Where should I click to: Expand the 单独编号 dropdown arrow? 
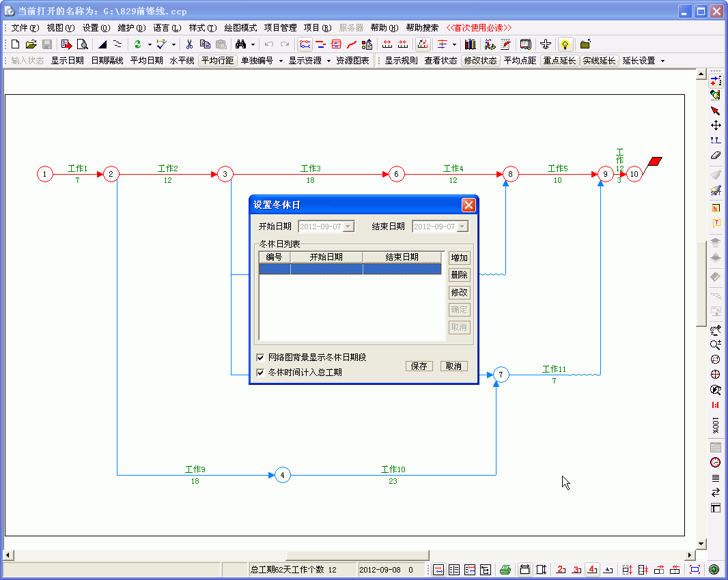point(281,61)
